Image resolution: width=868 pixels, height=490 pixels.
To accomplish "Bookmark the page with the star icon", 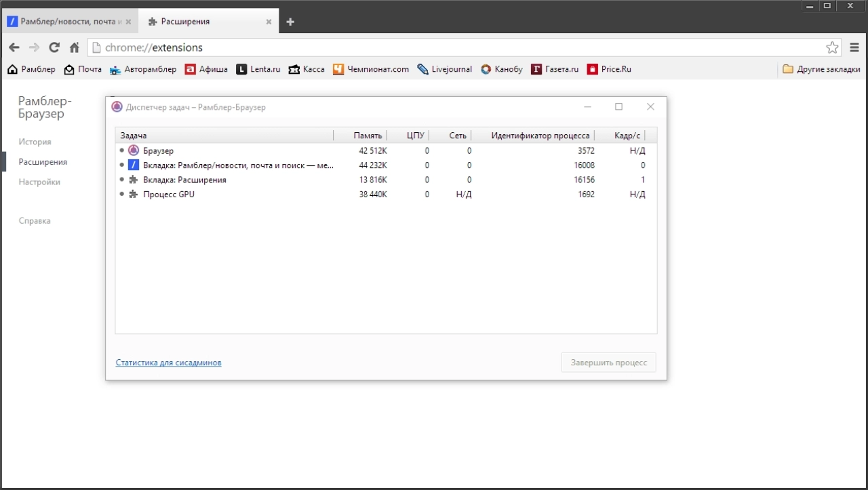I will click(x=832, y=47).
